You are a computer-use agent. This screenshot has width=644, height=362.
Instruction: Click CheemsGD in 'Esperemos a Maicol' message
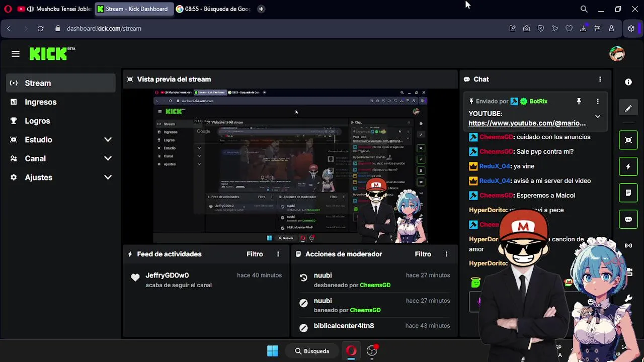click(496, 196)
